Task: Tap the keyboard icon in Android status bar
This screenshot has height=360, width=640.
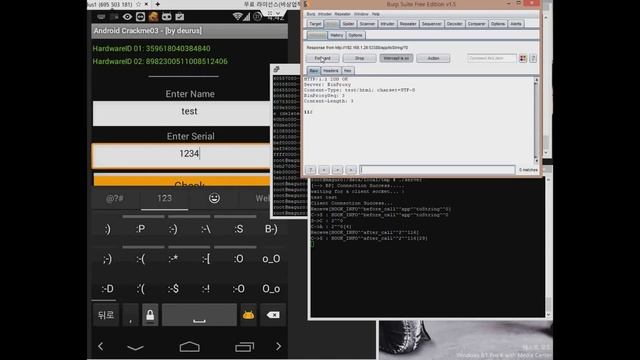Action: pos(101,17)
